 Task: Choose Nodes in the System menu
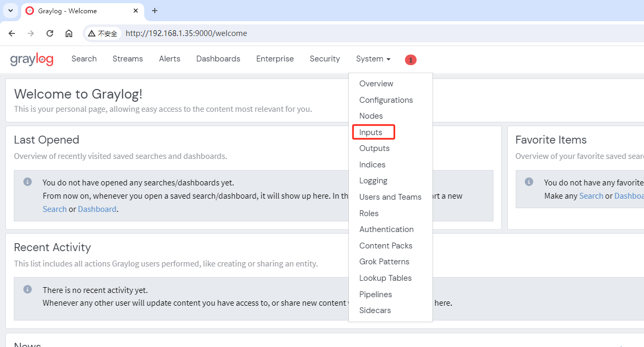pos(371,116)
